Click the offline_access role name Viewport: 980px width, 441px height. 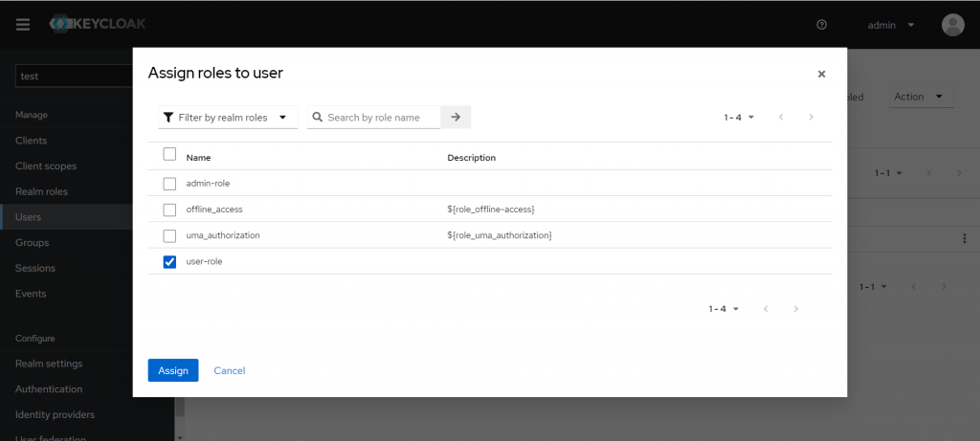214,209
